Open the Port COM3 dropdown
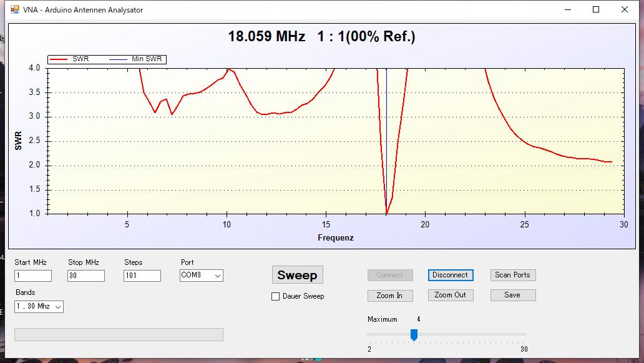The height and width of the screenshot is (363, 644). (201, 276)
